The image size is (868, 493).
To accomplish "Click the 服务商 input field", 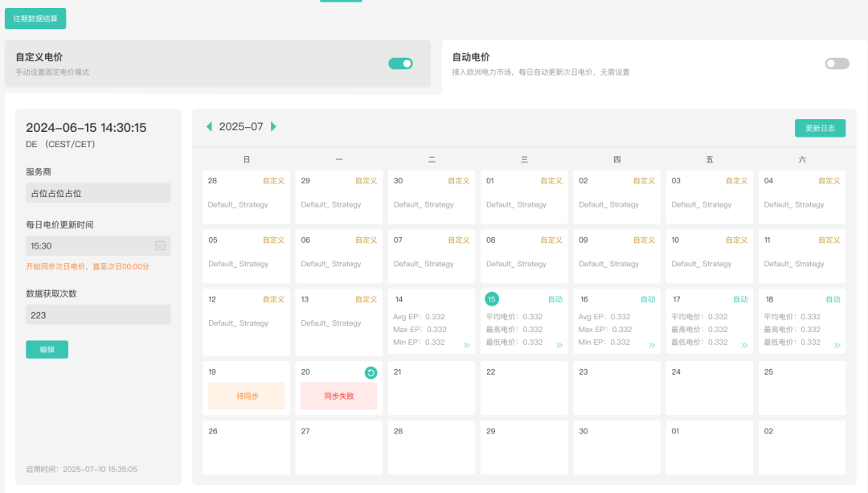I will [x=98, y=193].
